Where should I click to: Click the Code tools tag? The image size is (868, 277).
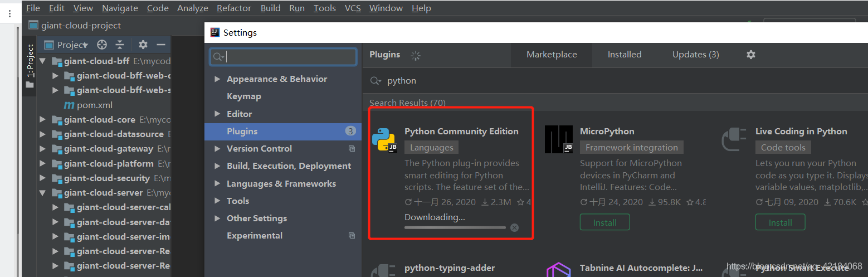783,148
